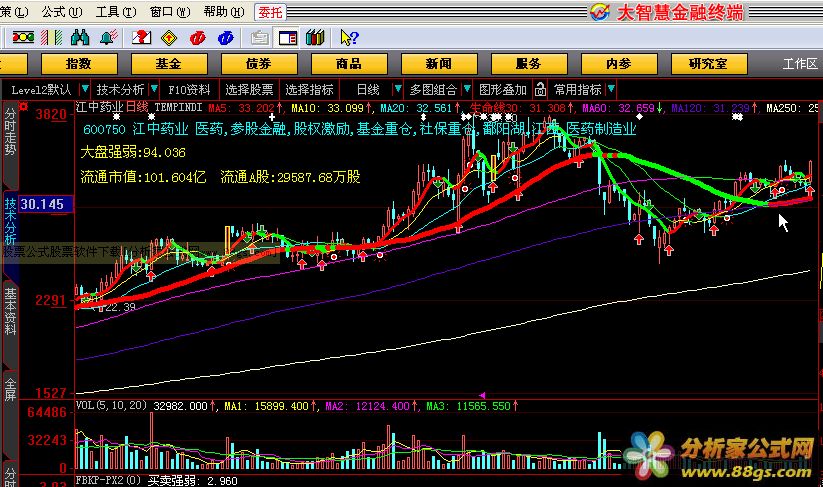
Task: Click the MA60: 32.659 indicator value
Action: [622, 108]
